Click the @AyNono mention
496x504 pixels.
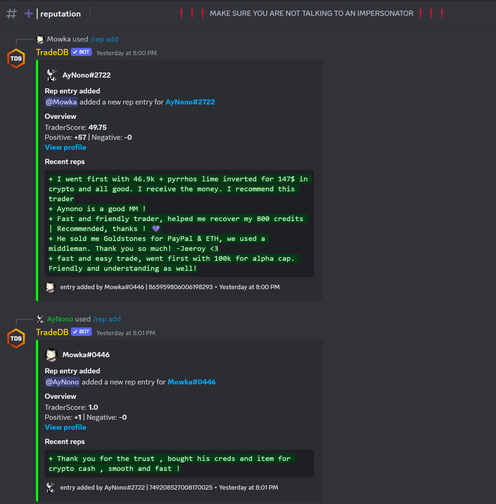point(62,382)
